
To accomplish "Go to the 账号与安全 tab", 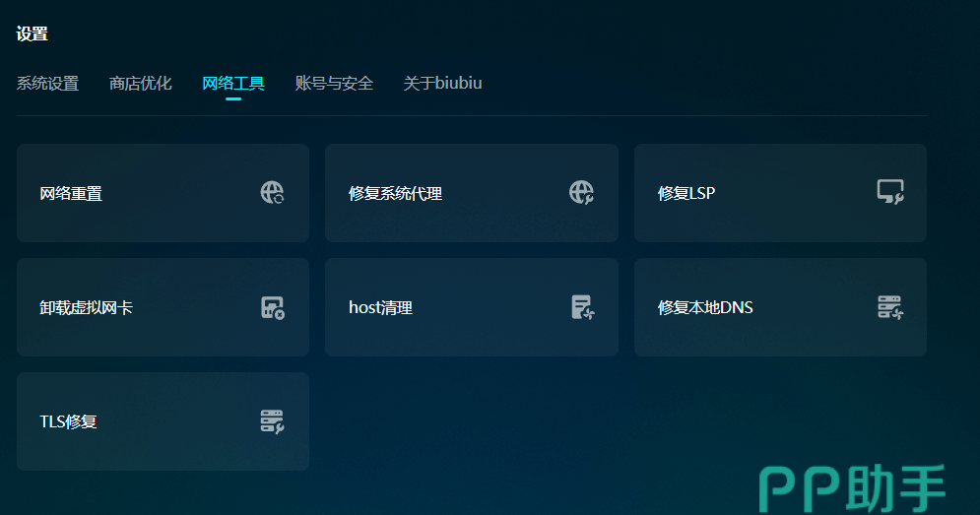I will pyautogui.click(x=334, y=84).
